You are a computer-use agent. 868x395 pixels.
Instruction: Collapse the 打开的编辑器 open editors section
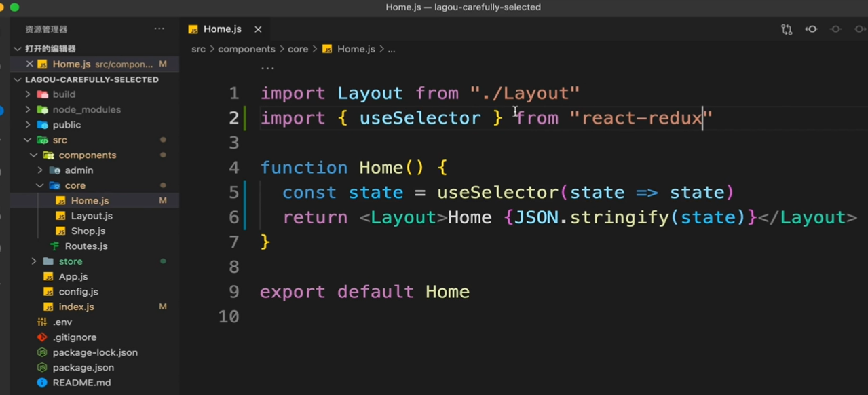18,49
